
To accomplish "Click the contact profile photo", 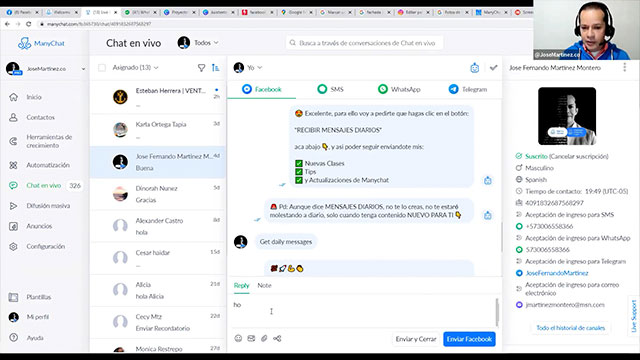I will point(567,116).
